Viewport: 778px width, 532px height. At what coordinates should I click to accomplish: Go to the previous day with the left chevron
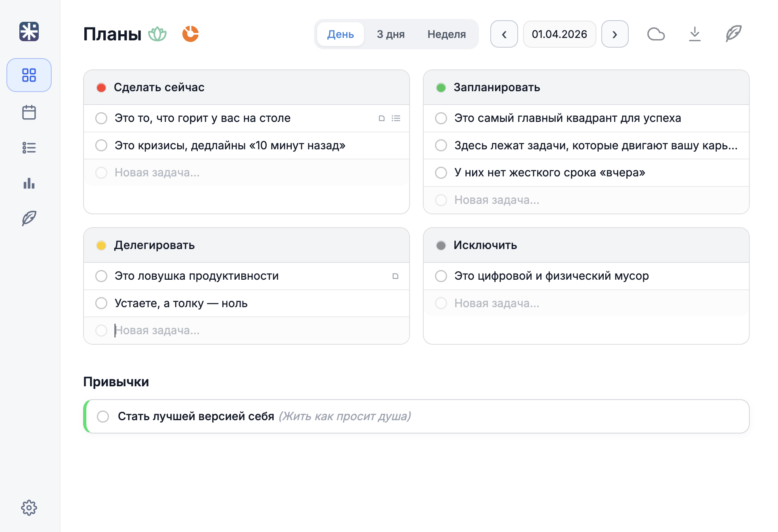504,34
